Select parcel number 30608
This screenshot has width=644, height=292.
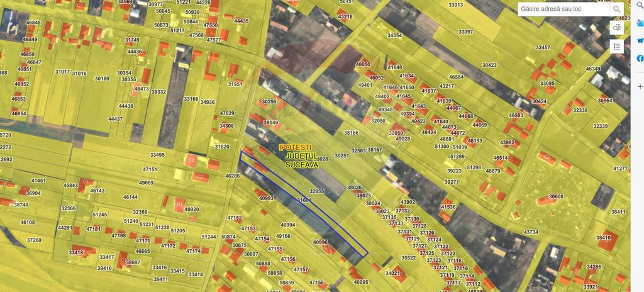pyautogui.click(x=555, y=196)
